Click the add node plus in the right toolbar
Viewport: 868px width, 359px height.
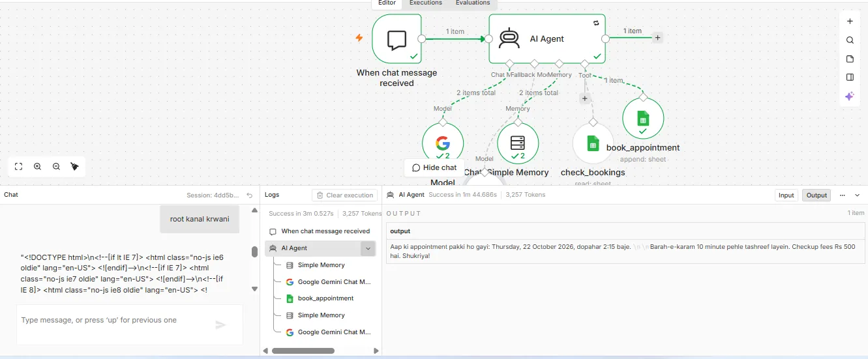pyautogui.click(x=850, y=22)
